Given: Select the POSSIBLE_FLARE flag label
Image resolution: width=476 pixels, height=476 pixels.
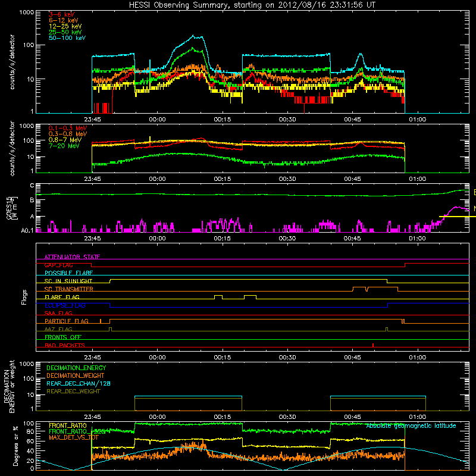Looking at the screenshot, I should click(68, 273).
